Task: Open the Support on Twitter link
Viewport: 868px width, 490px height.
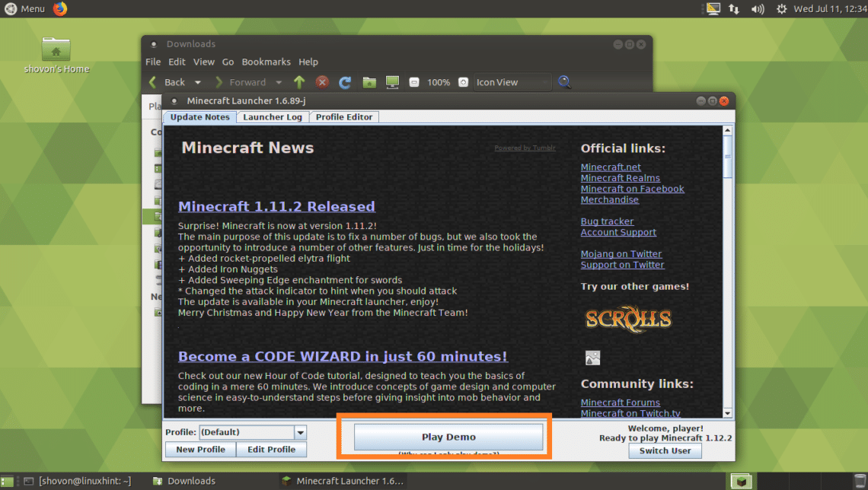Action: tap(622, 265)
